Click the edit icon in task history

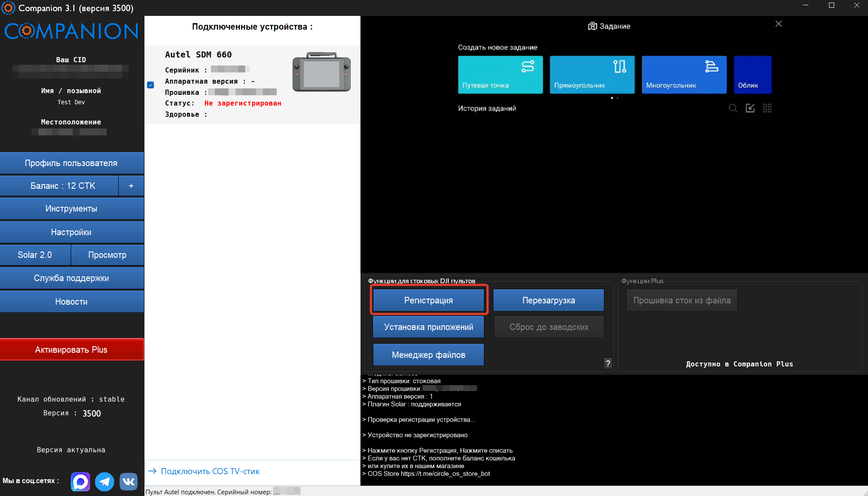click(x=750, y=108)
